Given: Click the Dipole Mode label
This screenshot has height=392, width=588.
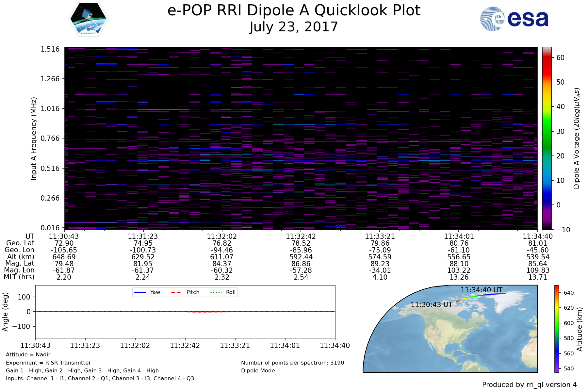Looking at the screenshot, I should (258, 370).
